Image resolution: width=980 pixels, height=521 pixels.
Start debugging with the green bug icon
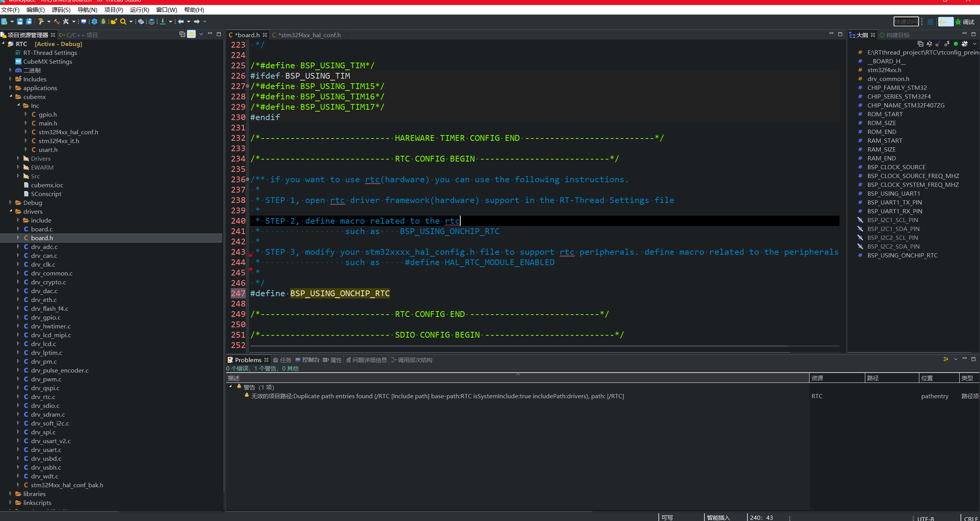coord(103,21)
